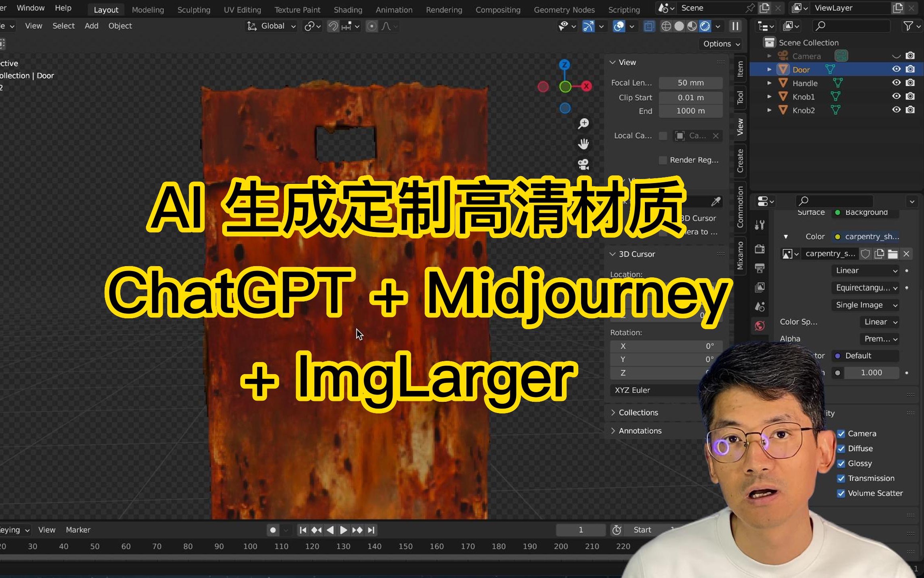Image resolution: width=924 pixels, height=578 pixels.
Task: Open the Equirectangular projection dropdown
Action: point(865,288)
